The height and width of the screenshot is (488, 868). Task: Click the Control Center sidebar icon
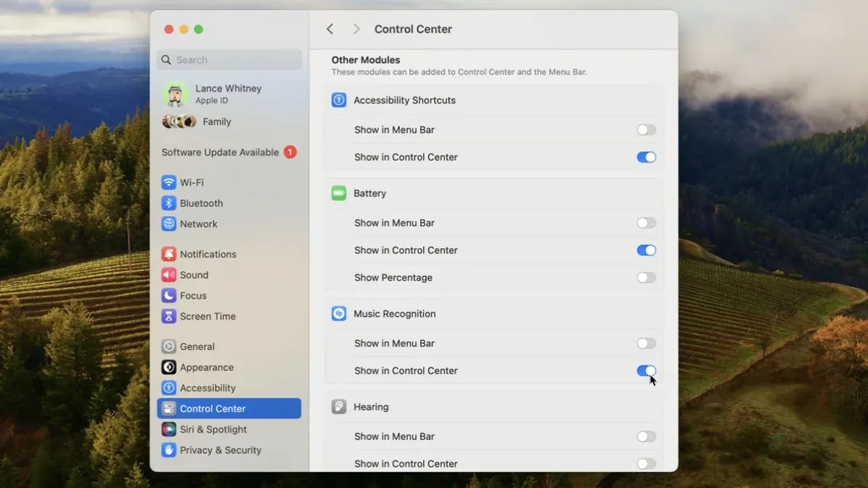coord(169,408)
